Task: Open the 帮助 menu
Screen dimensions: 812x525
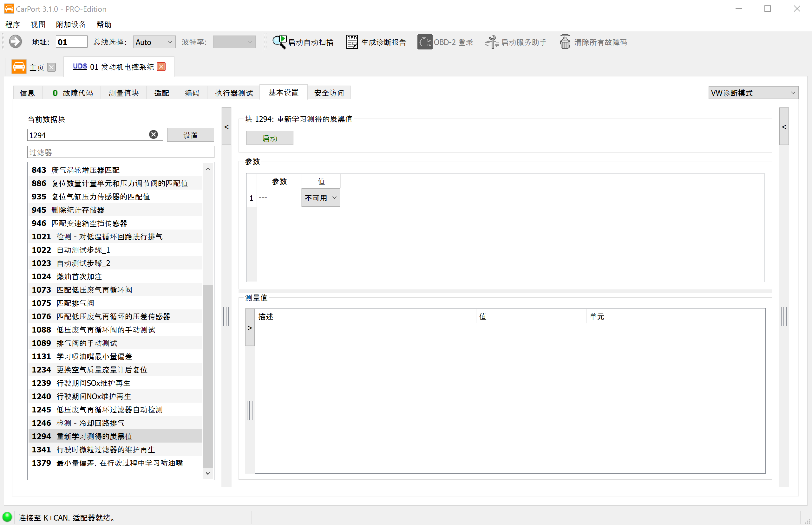Action: 104,24
